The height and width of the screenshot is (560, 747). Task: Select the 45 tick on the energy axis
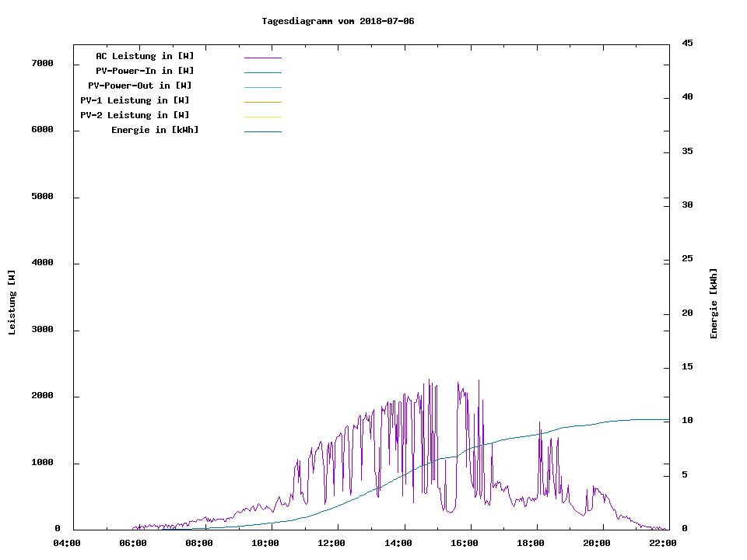point(687,43)
